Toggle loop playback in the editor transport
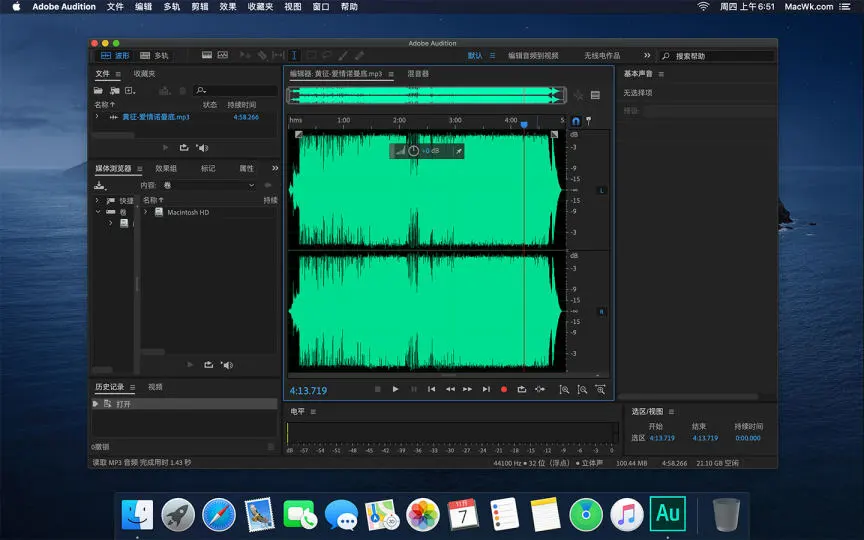 click(x=521, y=389)
